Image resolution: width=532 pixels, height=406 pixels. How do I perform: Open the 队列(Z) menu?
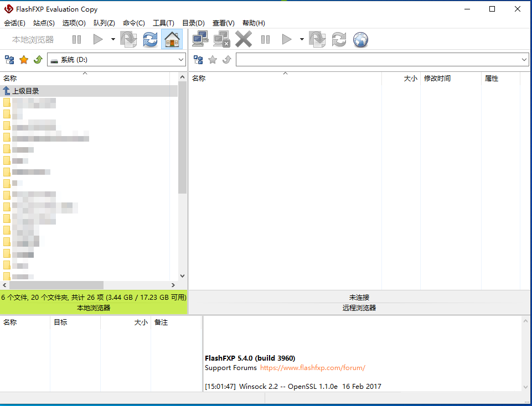point(104,23)
